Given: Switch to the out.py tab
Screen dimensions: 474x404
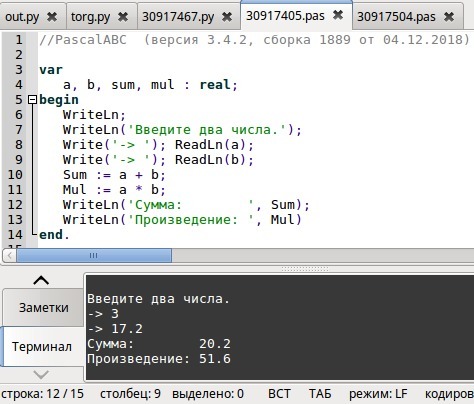Looking at the screenshot, I should [x=22, y=17].
